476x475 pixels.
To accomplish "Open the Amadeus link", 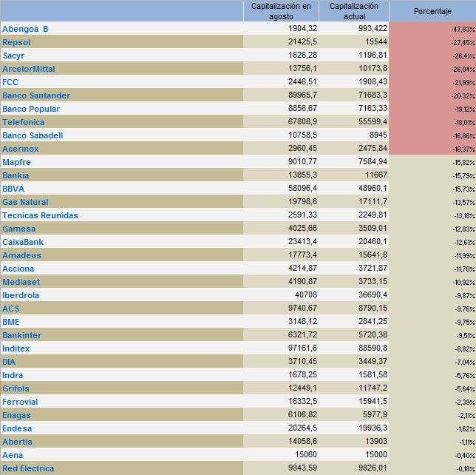I will point(21,255).
